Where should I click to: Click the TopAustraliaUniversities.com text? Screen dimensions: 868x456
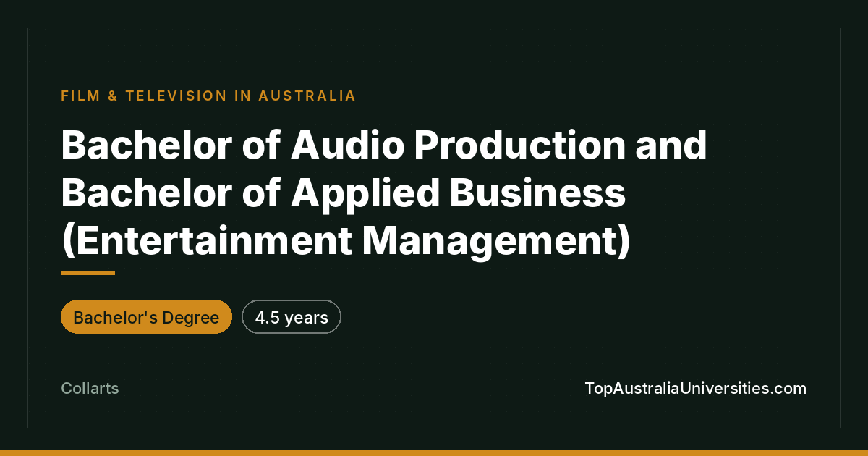695,389
